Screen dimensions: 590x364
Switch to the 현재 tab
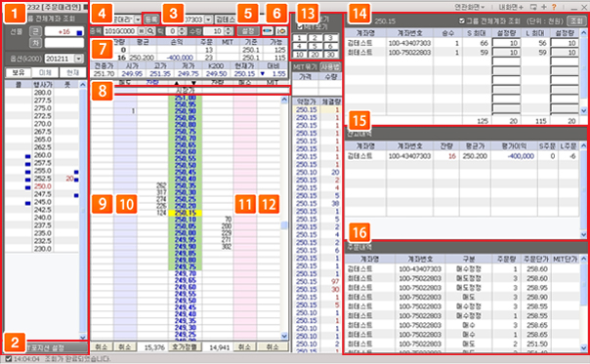pyautogui.click(x=72, y=72)
